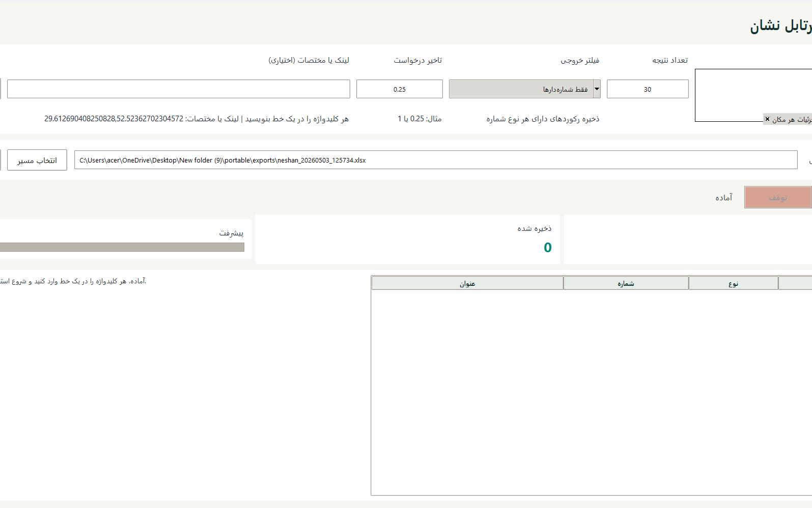
Task: Click the 'توقف' stop button
Action: click(778, 197)
